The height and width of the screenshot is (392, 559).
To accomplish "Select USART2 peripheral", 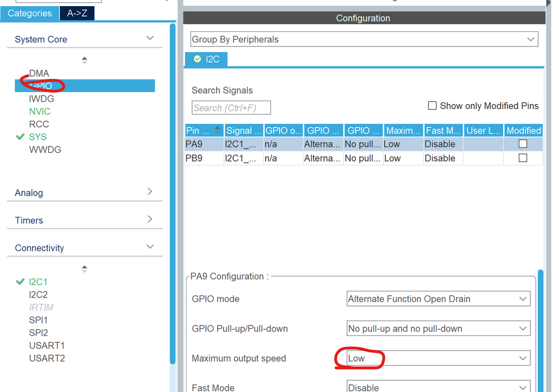I will (47, 358).
